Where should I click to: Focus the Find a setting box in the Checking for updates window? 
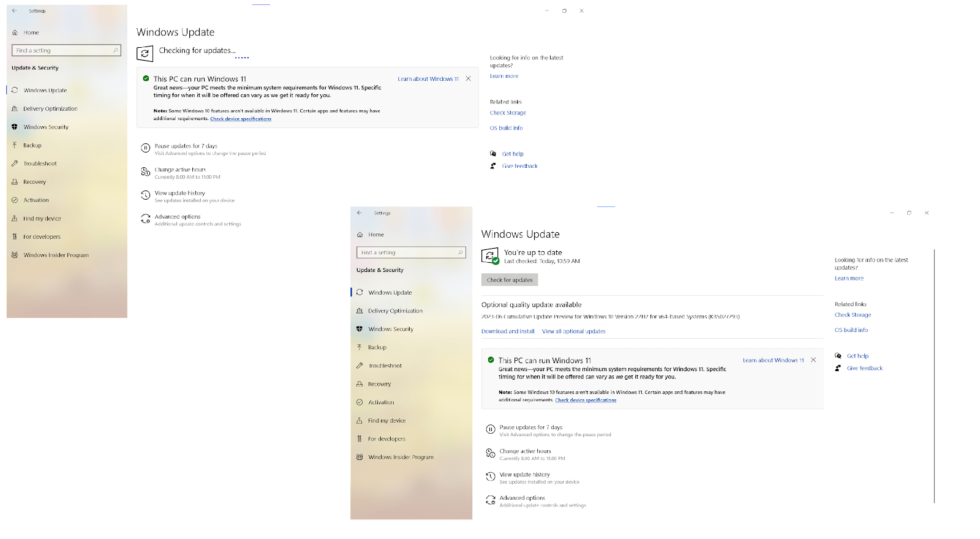point(67,50)
